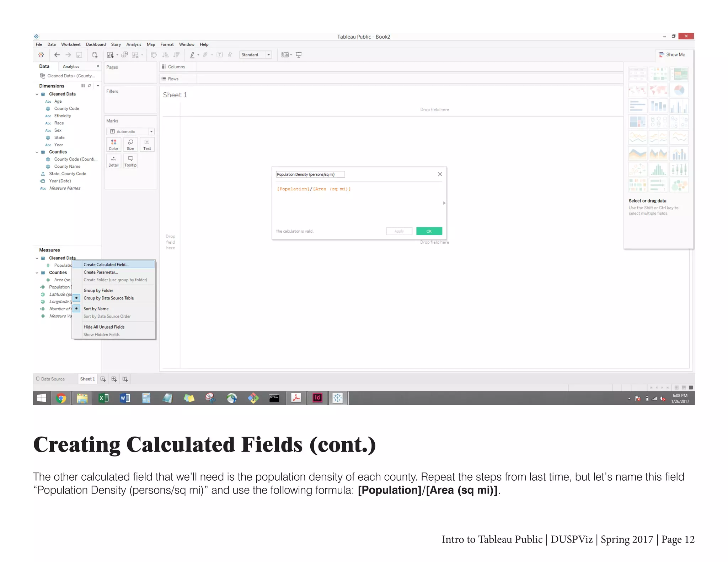Open the Map menu
Viewport: 728px width, 562px height.
[151, 44]
